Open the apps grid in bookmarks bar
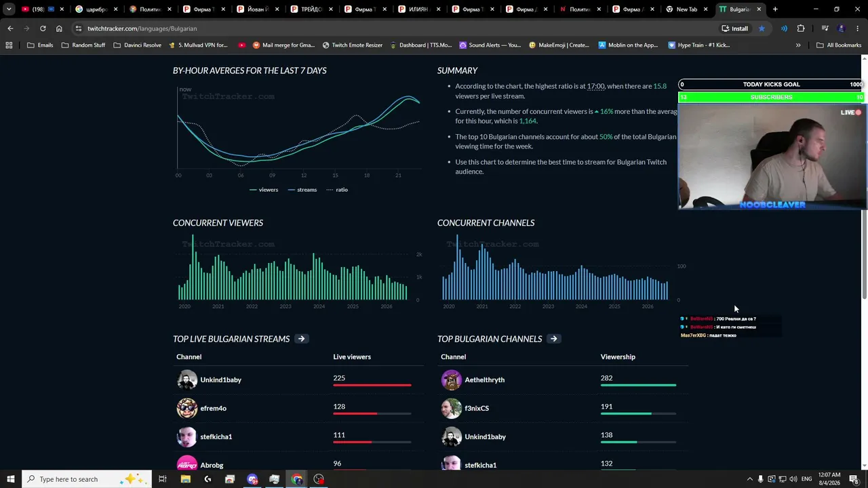The width and height of the screenshot is (868, 488). click(9, 45)
